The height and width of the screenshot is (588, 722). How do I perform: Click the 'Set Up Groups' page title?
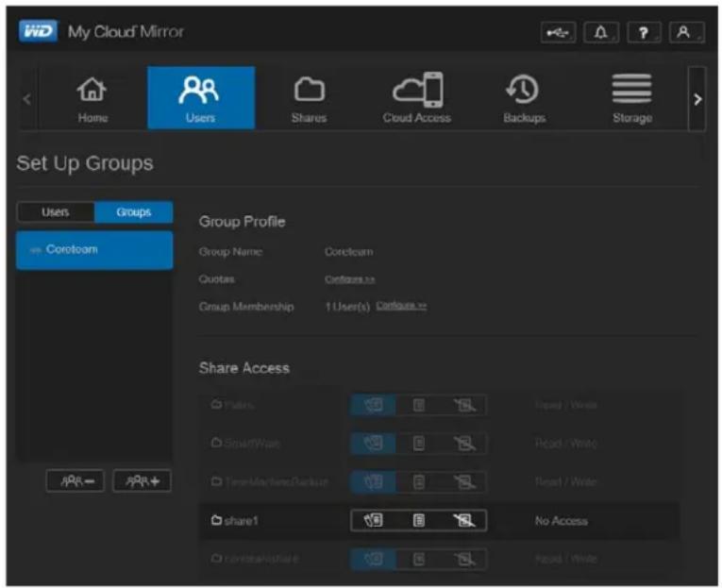tap(85, 163)
